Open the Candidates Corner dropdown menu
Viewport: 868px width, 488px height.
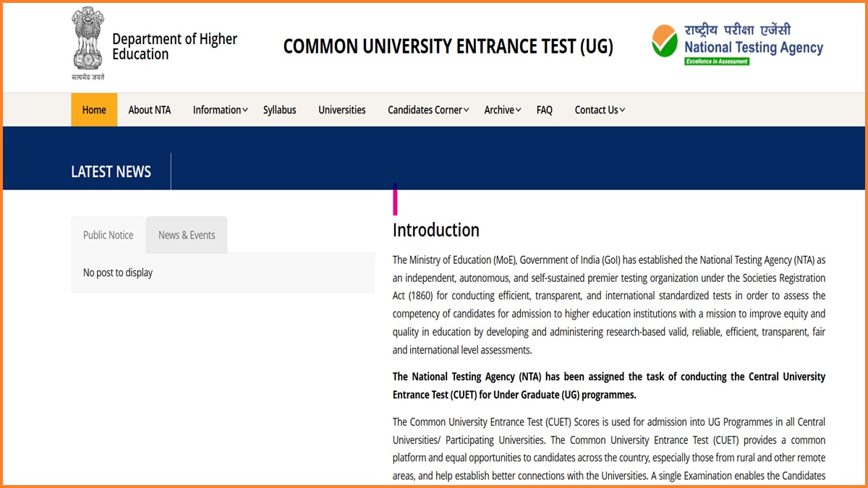tap(428, 110)
